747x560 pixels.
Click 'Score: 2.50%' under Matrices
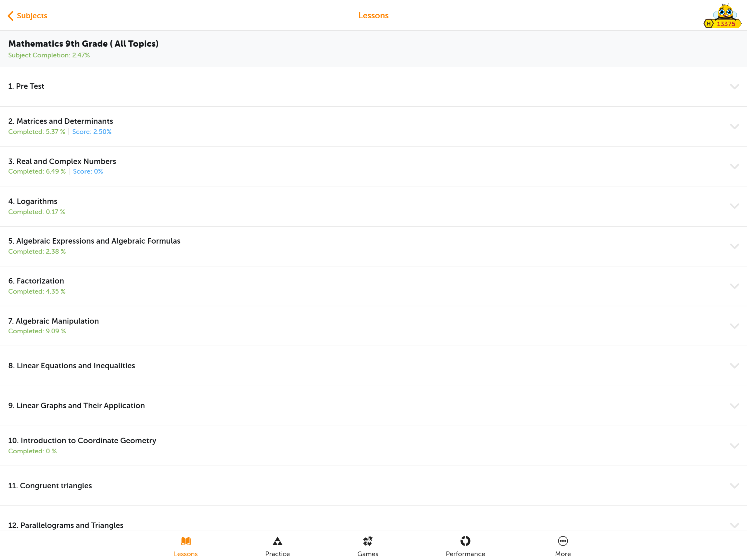[x=92, y=132]
